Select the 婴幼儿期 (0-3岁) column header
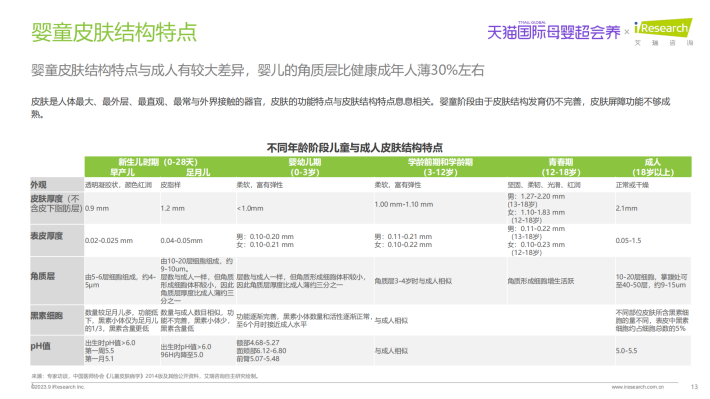The height and width of the screenshot is (399, 710). pyautogui.click(x=305, y=167)
